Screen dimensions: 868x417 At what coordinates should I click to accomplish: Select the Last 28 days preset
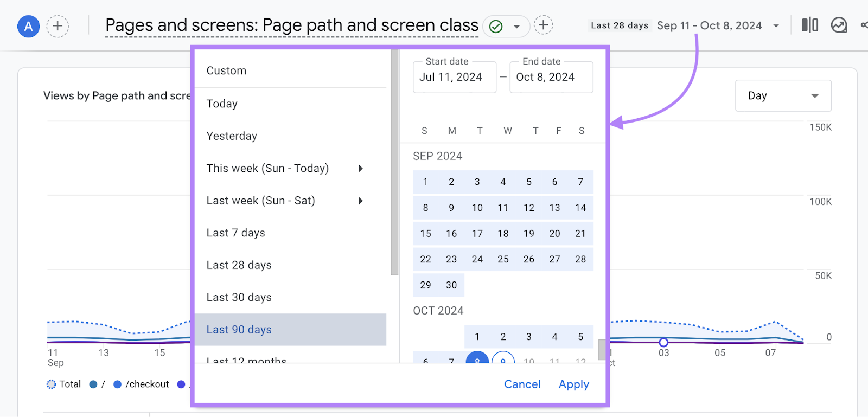[290, 265]
